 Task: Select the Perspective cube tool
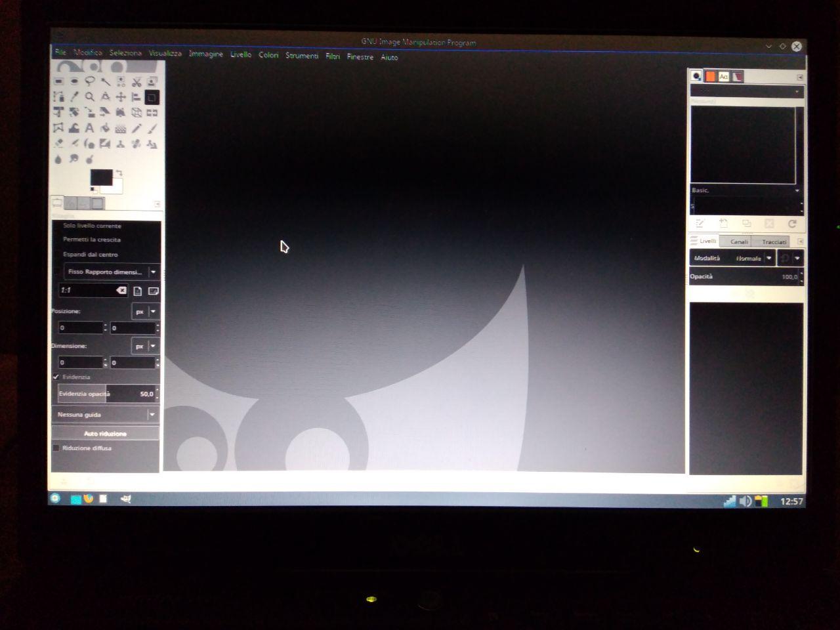click(x=136, y=113)
